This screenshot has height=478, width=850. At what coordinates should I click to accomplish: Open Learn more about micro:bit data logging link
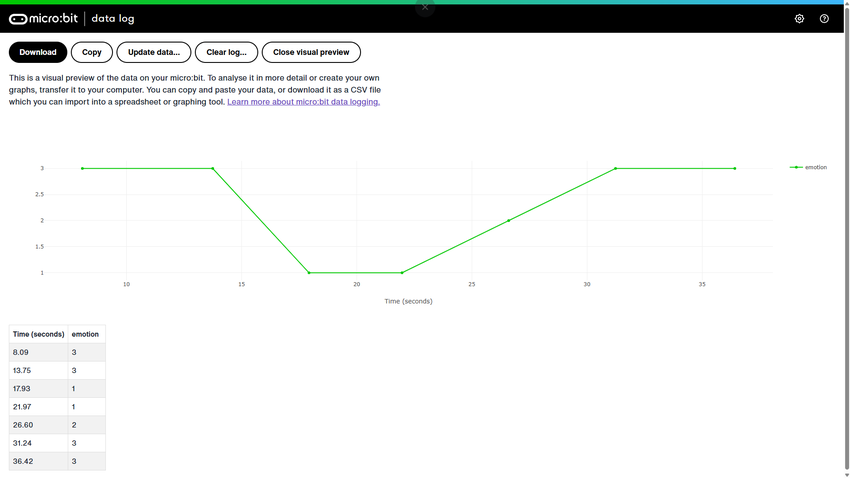[304, 102]
